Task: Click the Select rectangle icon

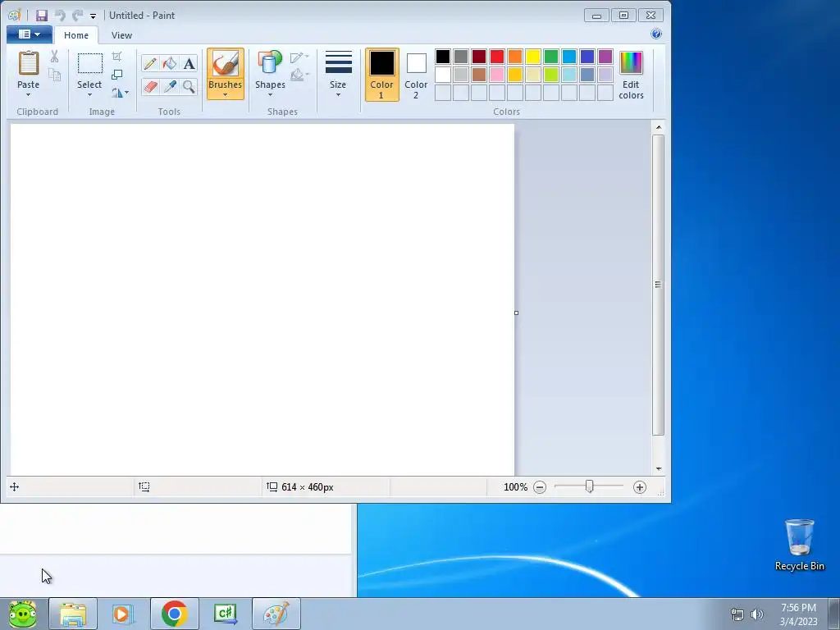Action: tap(90, 64)
